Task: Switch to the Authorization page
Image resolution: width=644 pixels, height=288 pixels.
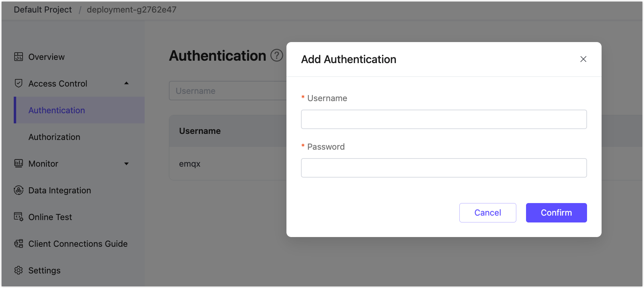Action: click(x=54, y=137)
